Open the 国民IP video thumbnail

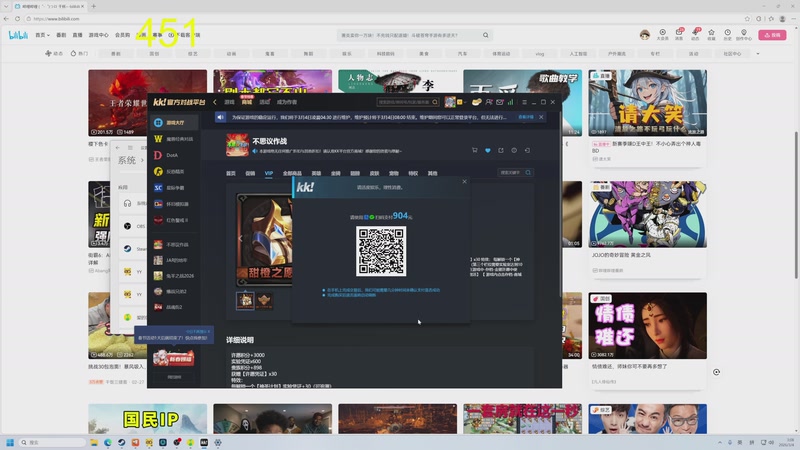click(147, 419)
